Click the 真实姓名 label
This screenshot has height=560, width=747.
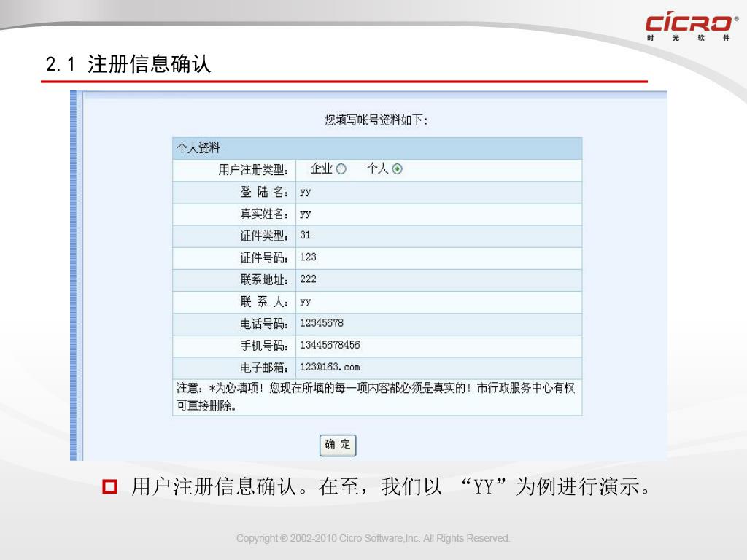(264, 214)
